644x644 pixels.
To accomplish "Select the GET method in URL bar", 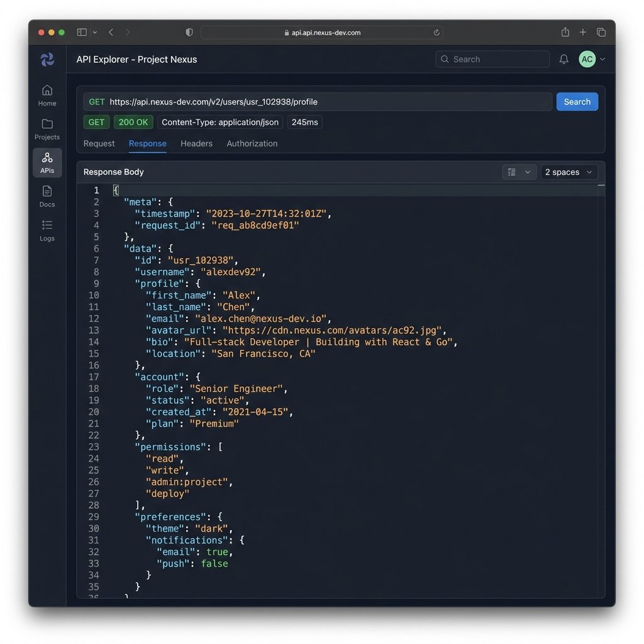I will coord(96,102).
